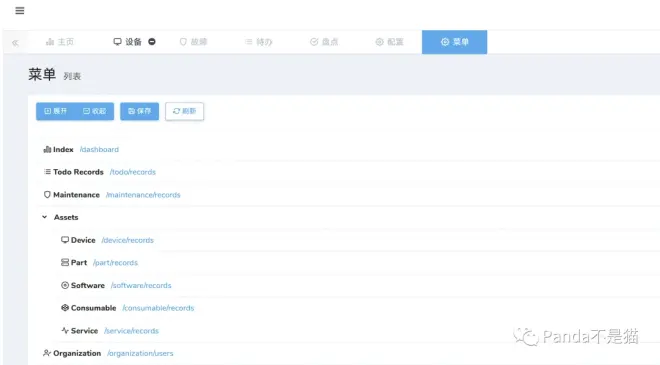
Task: Click the cube icon beside Consumable
Action: (x=65, y=308)
